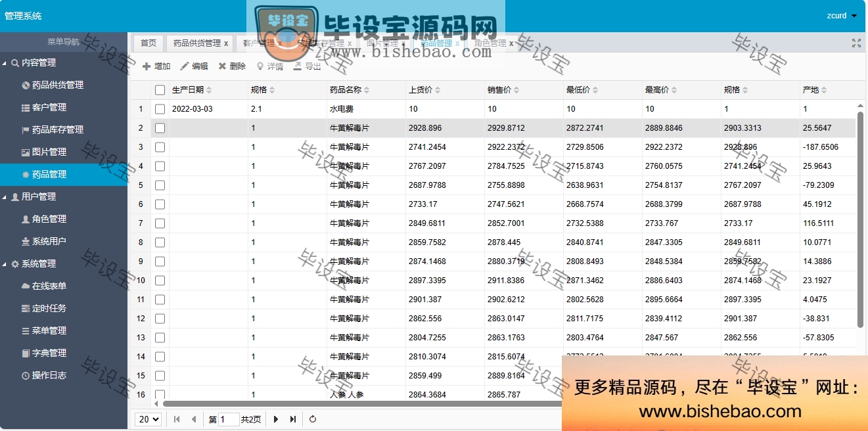Image resolution: width=868 pixels, height=431 pixels.
Task: Sort the table by 生产日期 column
Action: coord(191,90)
